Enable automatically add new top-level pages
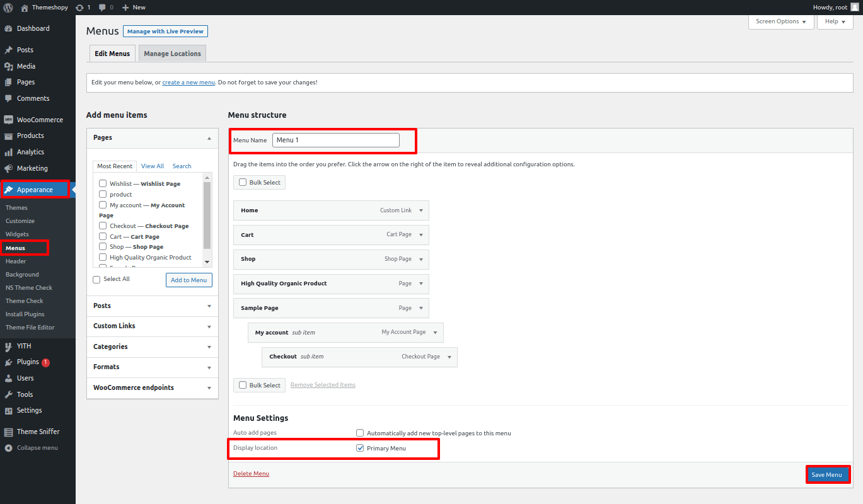This screenshot has width=863, height=504. click(x=360, y=433)
